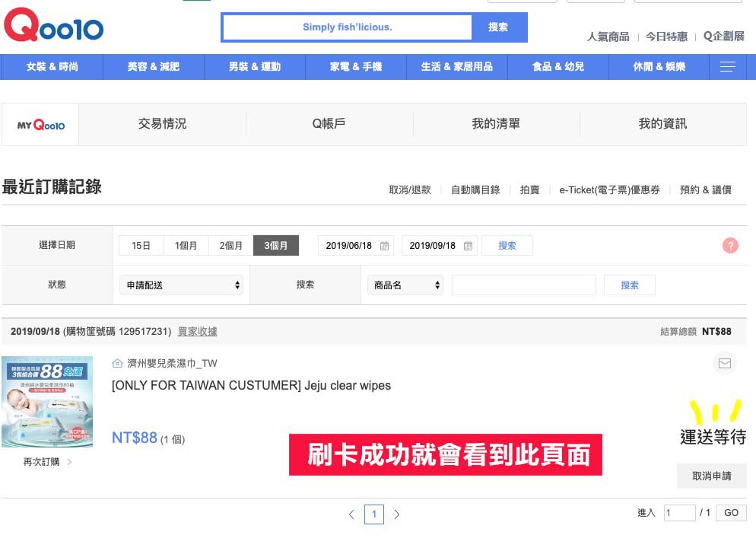Click the 搜索 button next to the date range
This screenshot has width=756, height=535.
(507, 246)
